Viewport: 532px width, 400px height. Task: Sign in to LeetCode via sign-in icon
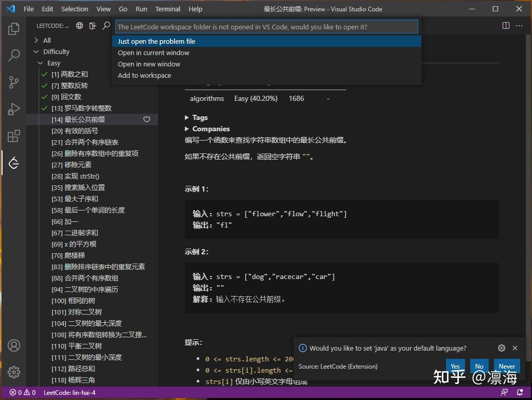(92, 24)
